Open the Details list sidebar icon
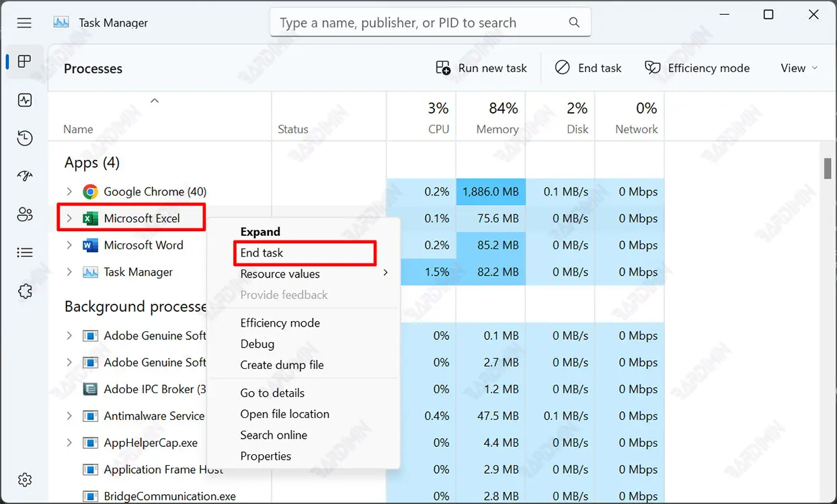 [25, 253]
